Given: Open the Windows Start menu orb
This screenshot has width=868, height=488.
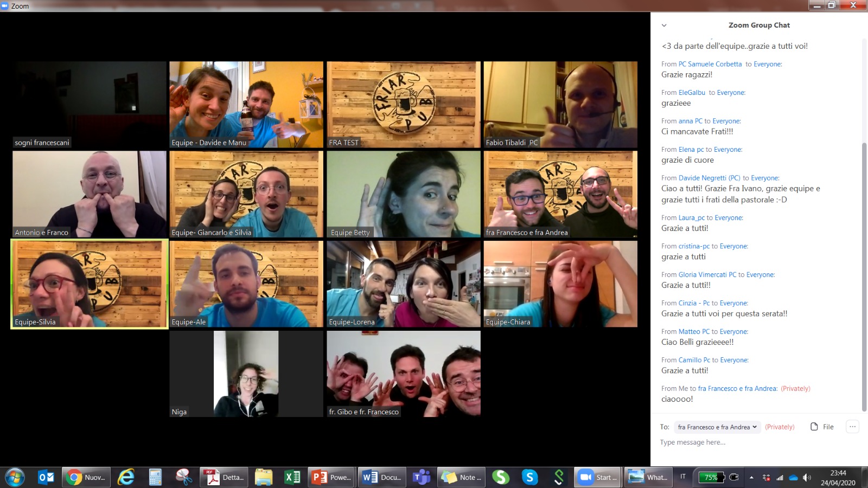Looking at the screenshot, I should coord(15,477).
